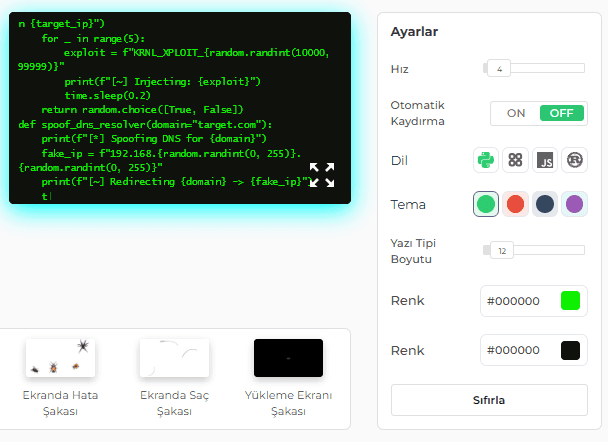Open the black color swatch
Image resolution: width=608 pixels, height=442 pixels.
coord(570,350)
